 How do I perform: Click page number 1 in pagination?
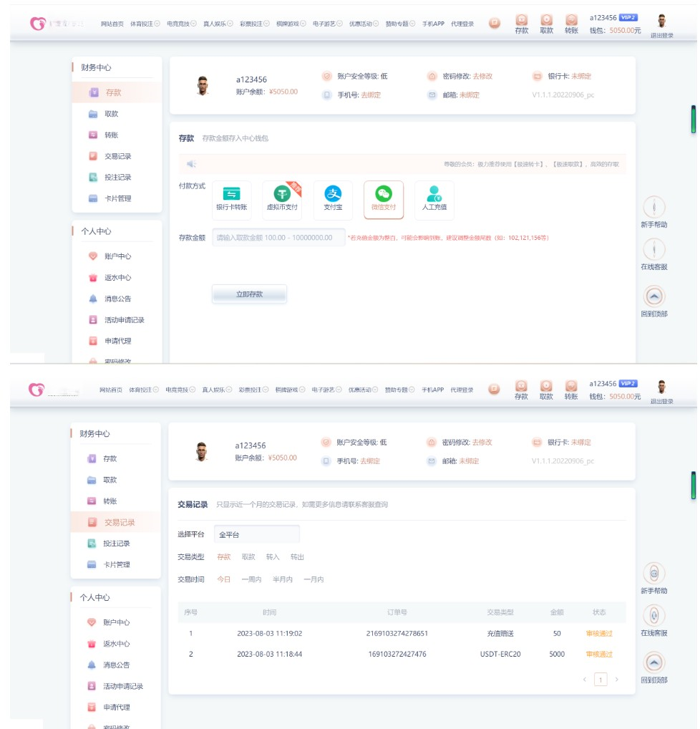(601, 679)
